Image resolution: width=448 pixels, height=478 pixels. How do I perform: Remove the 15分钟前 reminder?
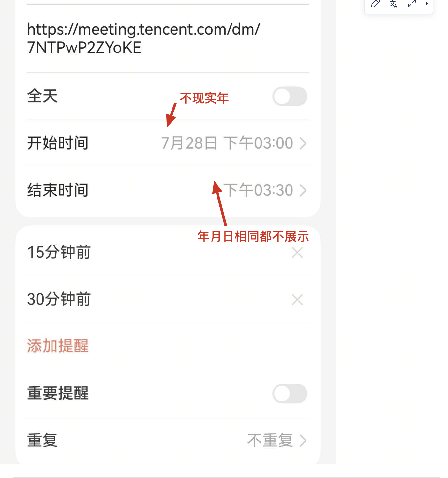(x=297, y=252)
